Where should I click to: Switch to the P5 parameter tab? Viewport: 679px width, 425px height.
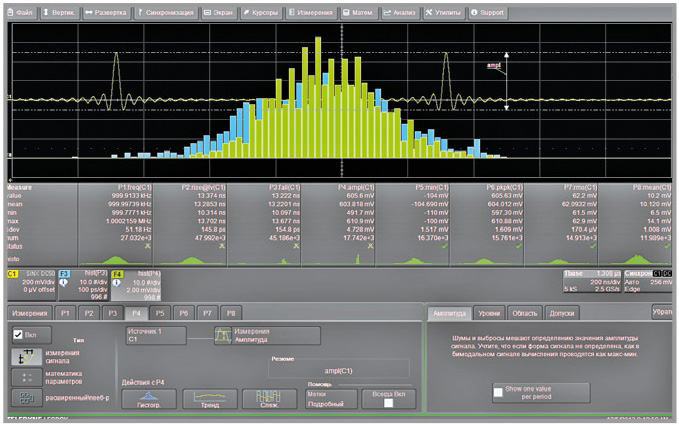[x=159, y=313]
